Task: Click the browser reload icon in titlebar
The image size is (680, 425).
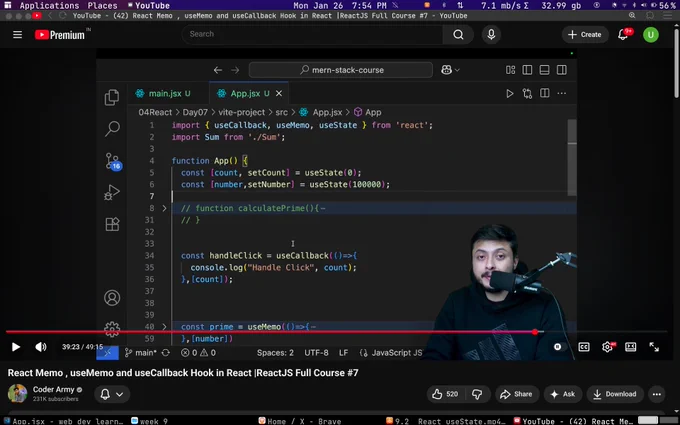Action: pos(62,16)
